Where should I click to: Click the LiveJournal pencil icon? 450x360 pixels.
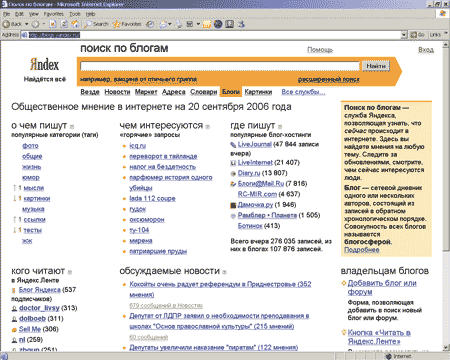coord(233,145)
